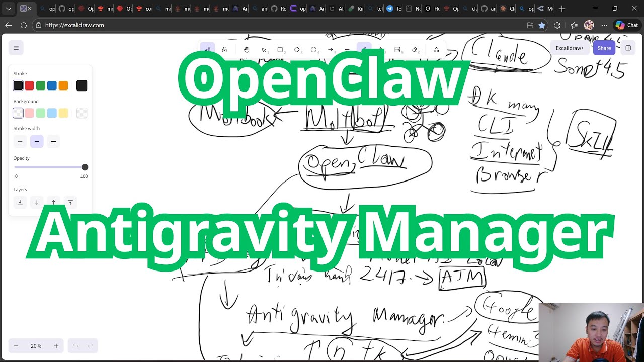Open the current background color picker

[x=82, y=113]
